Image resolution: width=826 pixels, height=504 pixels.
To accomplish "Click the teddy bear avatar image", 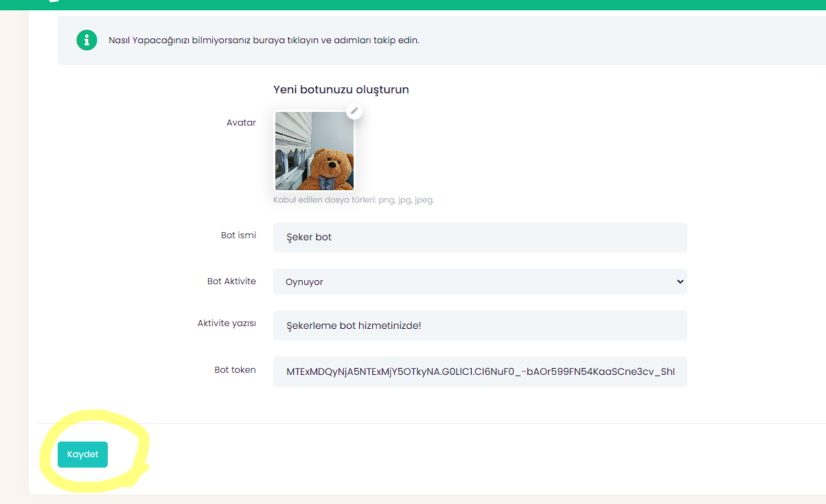I will 314,151.
